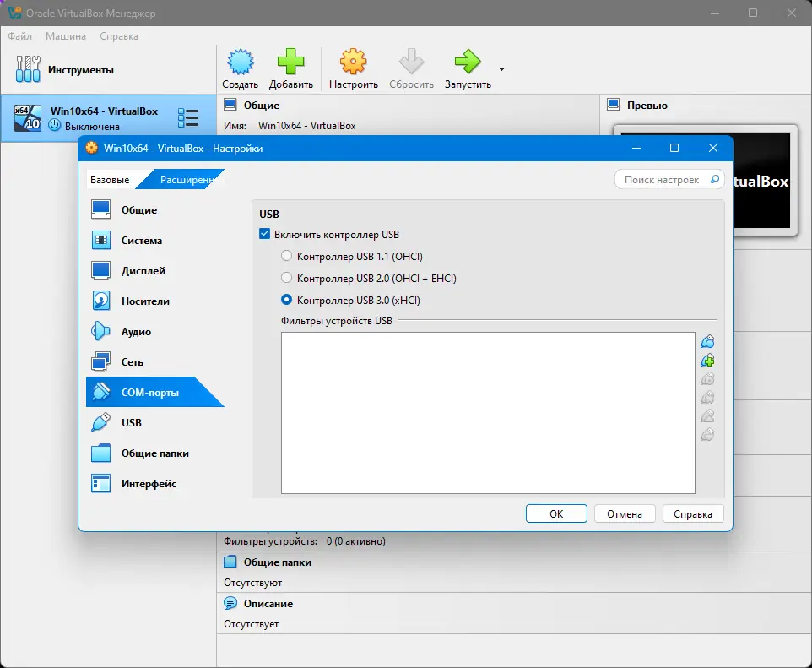Click the search magnifier icon in settings
The image size is (812, 668).
715,179
